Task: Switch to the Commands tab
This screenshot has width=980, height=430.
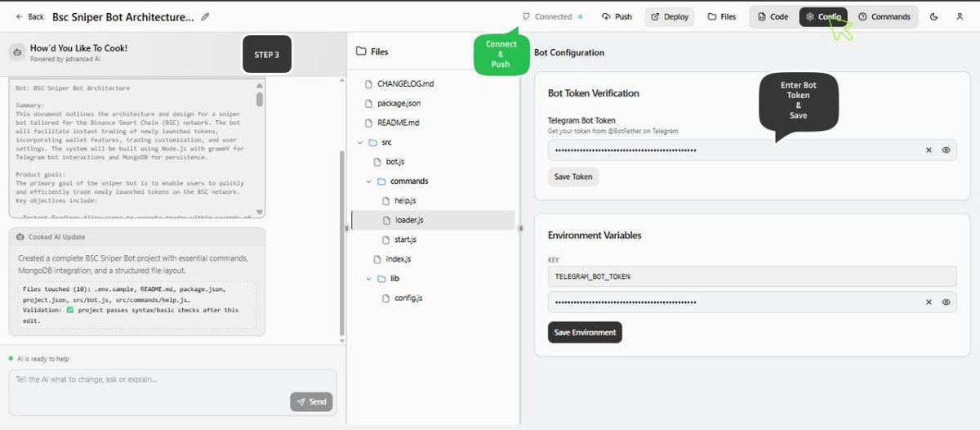Action: click(x=884, y=16)
